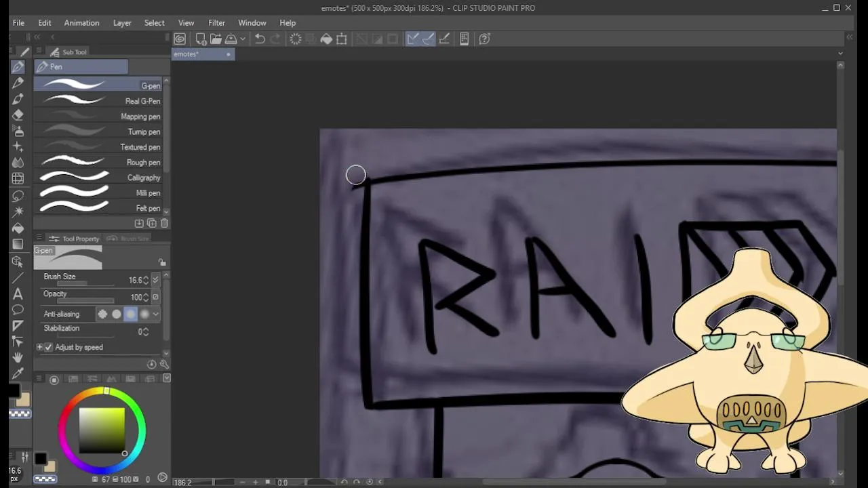Open Clip Studio launcher icon
This screenshot has width=868, height=488.
180,39
